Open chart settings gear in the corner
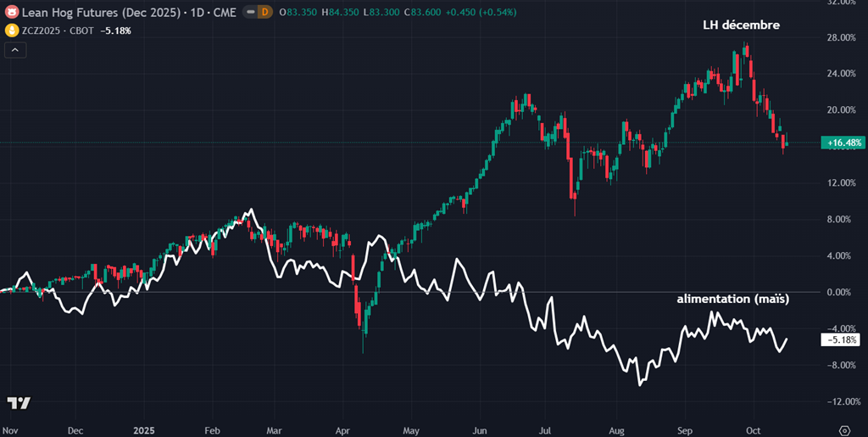The image size is (868, 437). [843, 430]
